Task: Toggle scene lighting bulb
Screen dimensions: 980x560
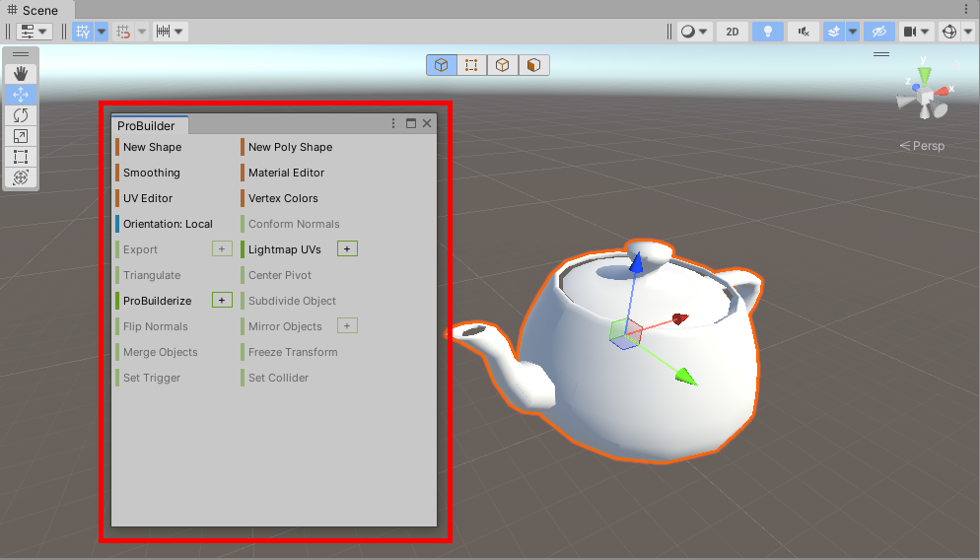Action: 768,32
